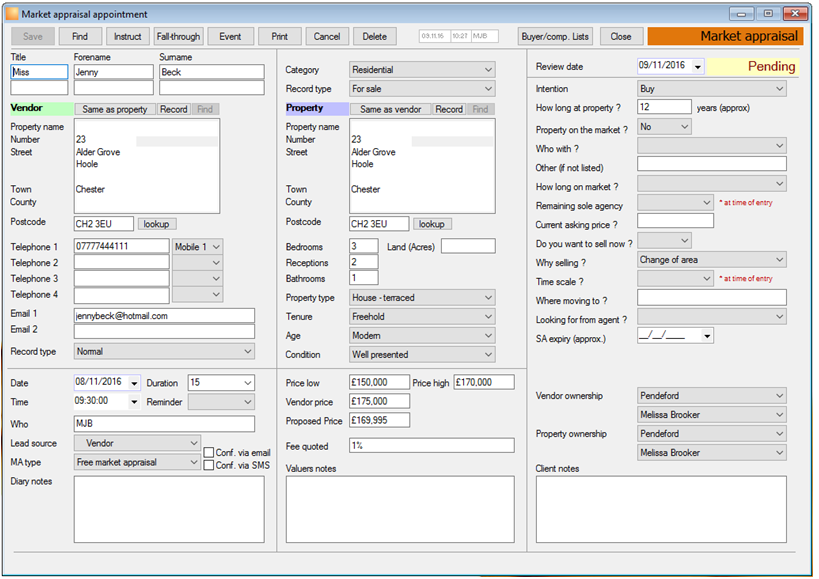The image size is (819, 579).
Task: Open the Property ownership Pendeford dropdown
Action: tap(711, 434)
